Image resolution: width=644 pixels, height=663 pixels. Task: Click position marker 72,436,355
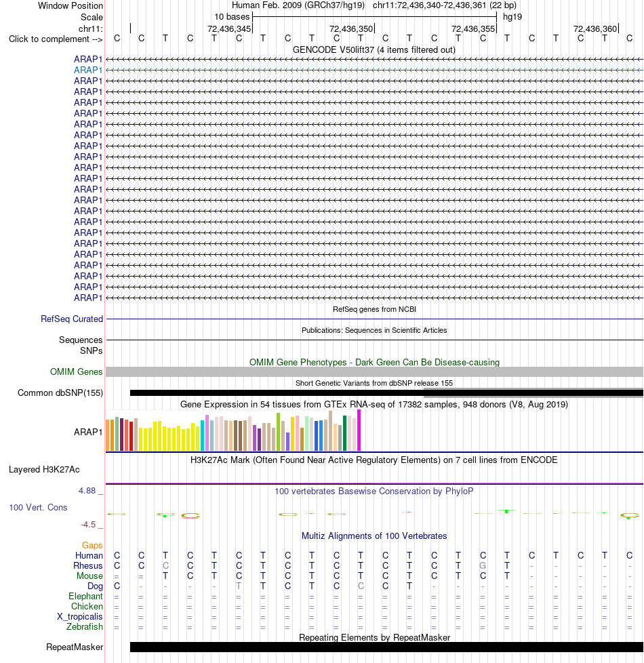click(473, 28)
